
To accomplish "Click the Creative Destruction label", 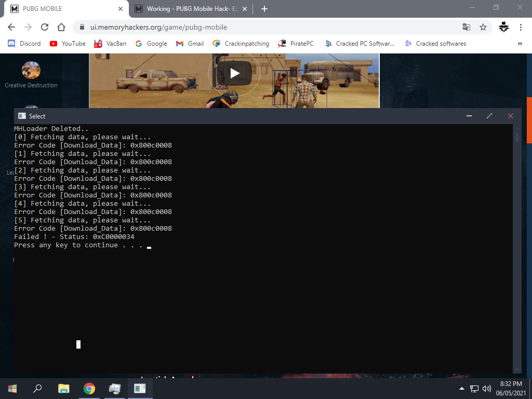I will click(x=31, y=85).
